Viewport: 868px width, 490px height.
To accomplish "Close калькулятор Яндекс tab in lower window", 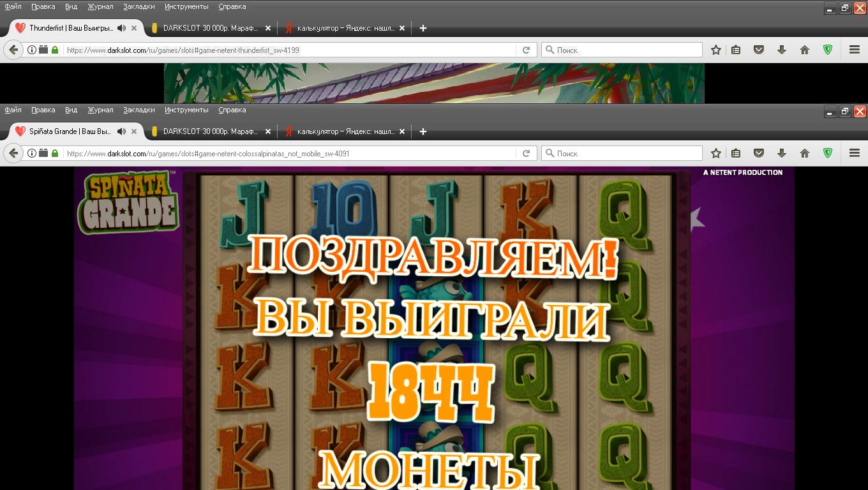I will click(402, 131).
